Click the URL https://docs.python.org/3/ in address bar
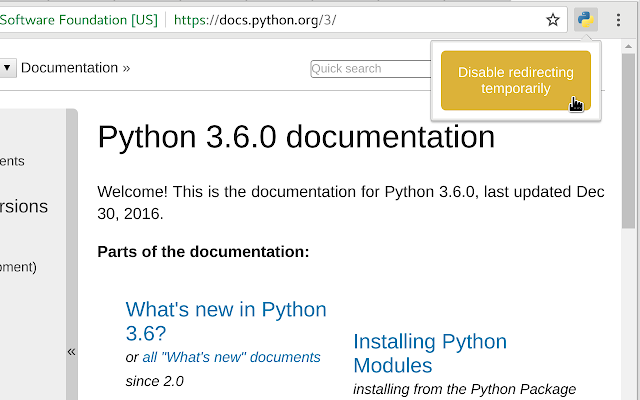The height and width of the screenshot is (400, 640). (x=255, y=20)
